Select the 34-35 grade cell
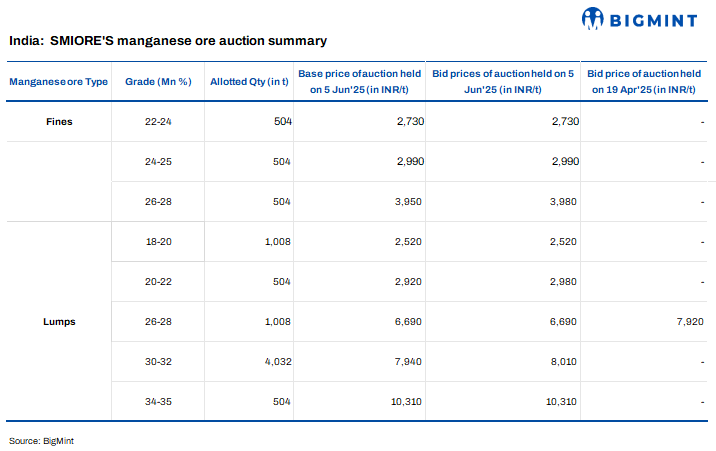The width and height of the screenshot is (716, 451). [x=158, y=402]
